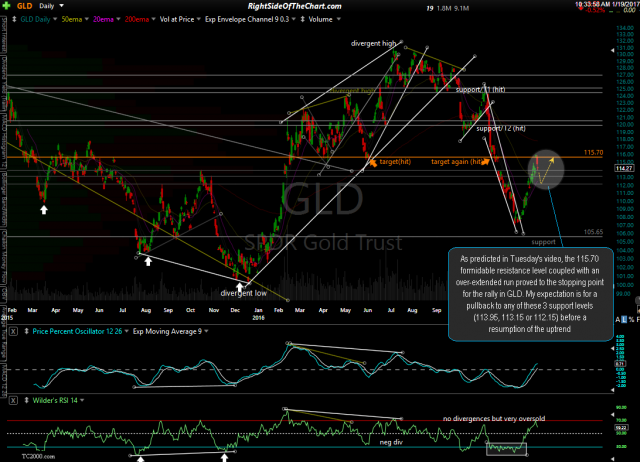Open Wilder's RSI 14 dropdown arrow

coord(82,400)
